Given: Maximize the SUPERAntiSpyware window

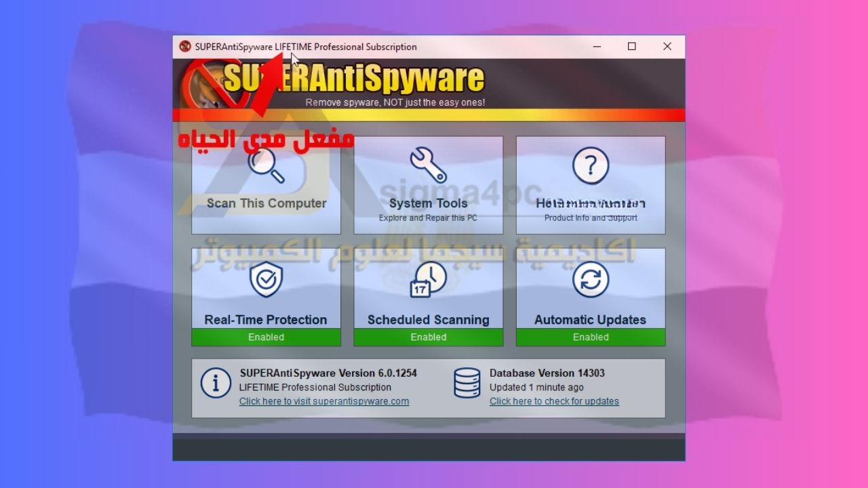Looking at the screenshot, I should point(631,47).
